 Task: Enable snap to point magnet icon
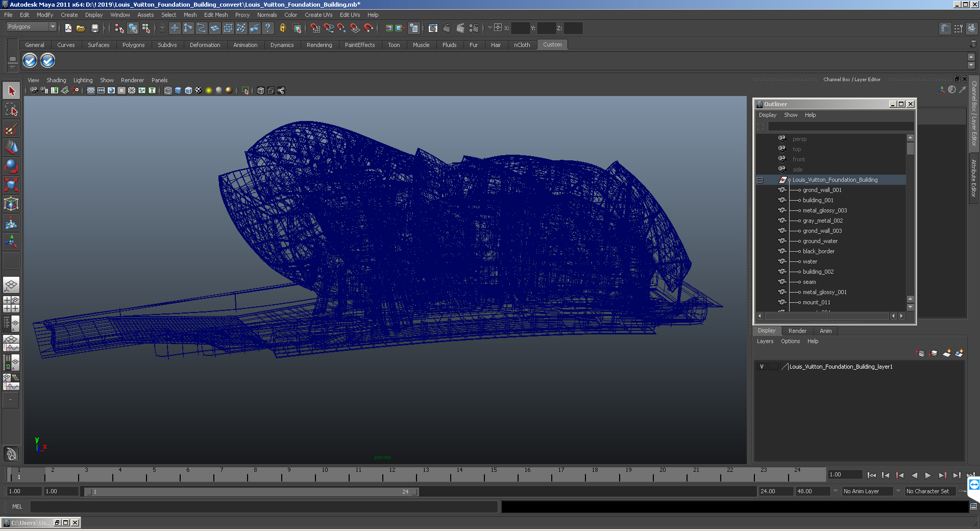coord(341,28)
